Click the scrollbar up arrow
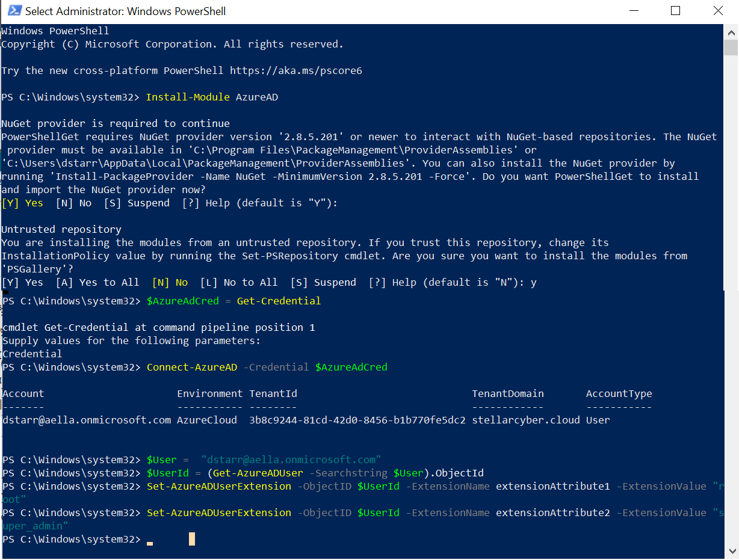Screen dimensions: 739x560 [x=731, y=31]
